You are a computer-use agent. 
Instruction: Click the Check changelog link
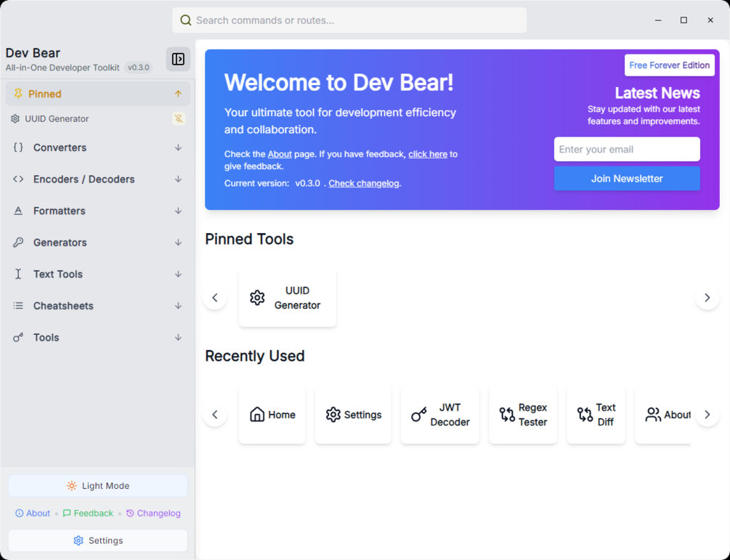click(x=363, y=183)
